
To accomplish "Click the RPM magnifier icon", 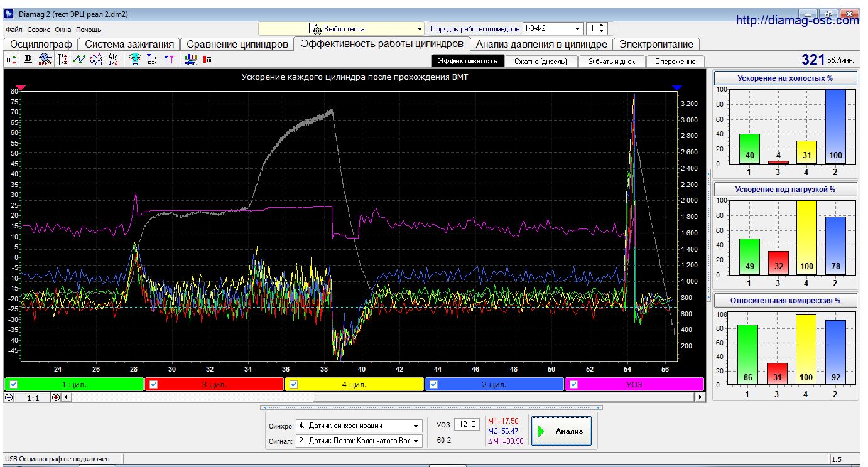I will [x=45, y=59].
